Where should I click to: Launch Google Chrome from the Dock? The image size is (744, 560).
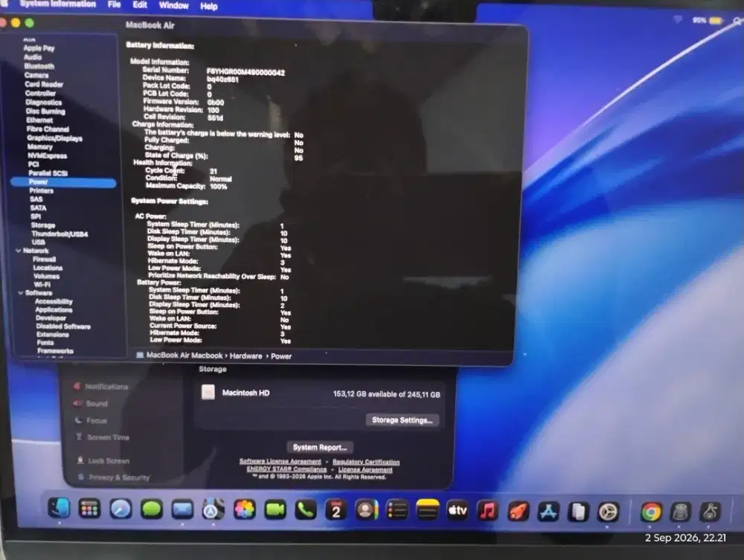651,512
